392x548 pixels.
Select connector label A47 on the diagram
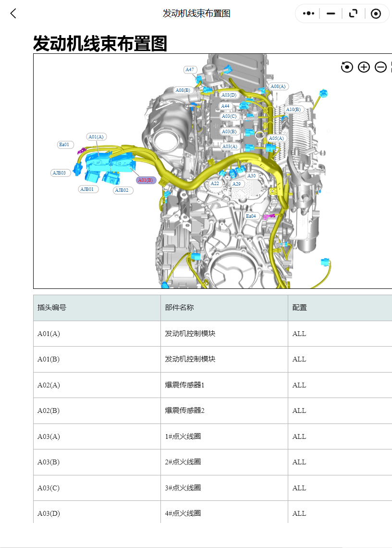189,70
